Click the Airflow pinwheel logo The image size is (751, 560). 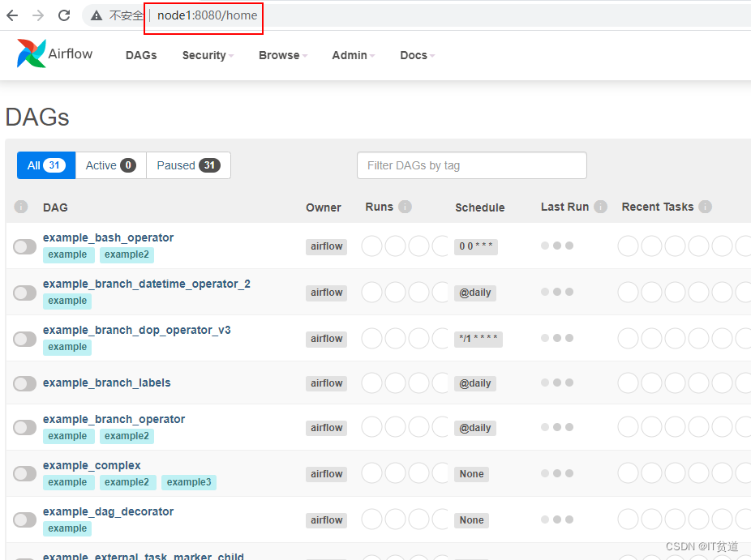(31, 53)
